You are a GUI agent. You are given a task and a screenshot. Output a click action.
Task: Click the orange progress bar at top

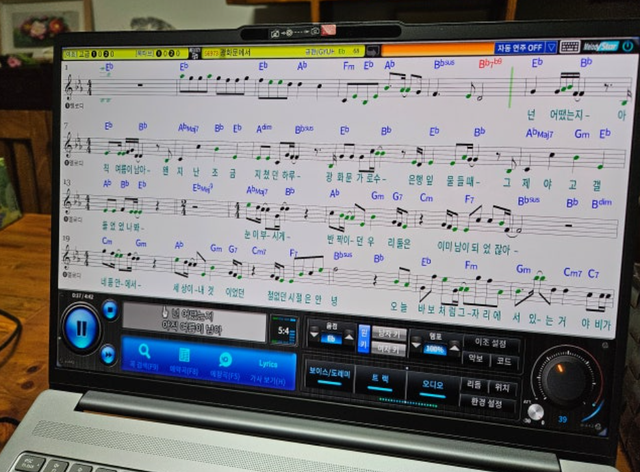pos(437,49)
